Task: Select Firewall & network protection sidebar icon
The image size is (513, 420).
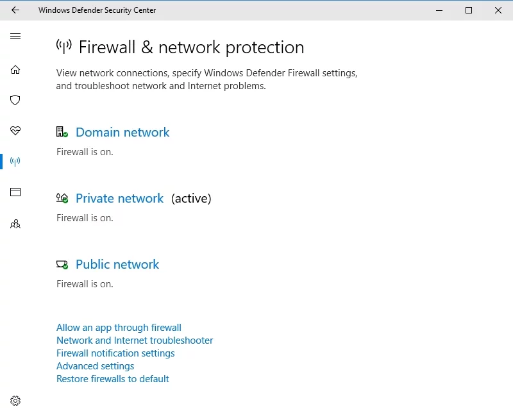Action: (15, 162)
